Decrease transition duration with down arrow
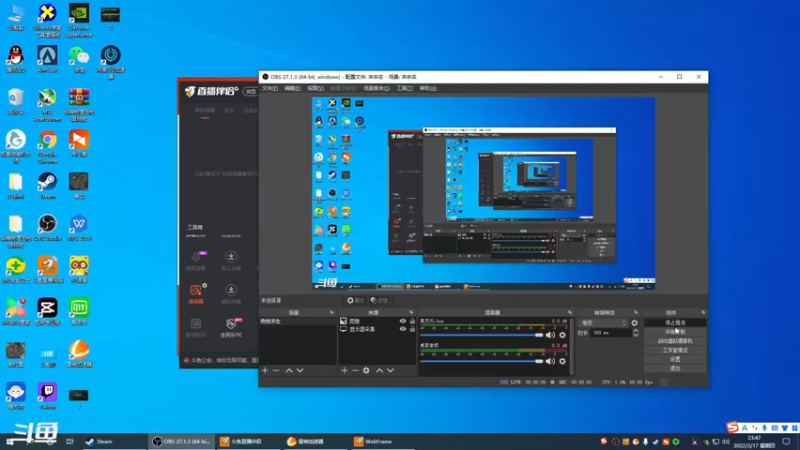 click(635, 335)
